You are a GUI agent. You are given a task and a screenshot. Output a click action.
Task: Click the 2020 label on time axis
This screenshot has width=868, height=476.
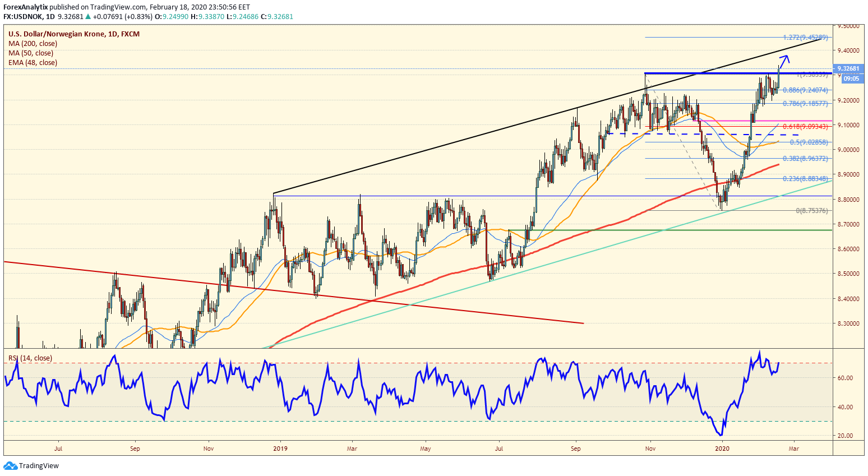[x=723, y=449]
